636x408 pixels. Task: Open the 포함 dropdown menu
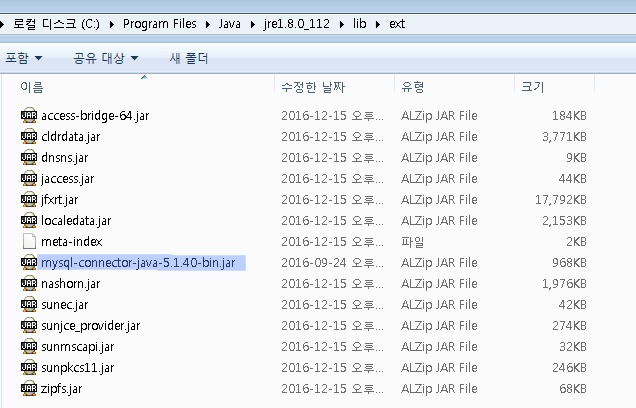pyautogui.click(x=24, y=58)
